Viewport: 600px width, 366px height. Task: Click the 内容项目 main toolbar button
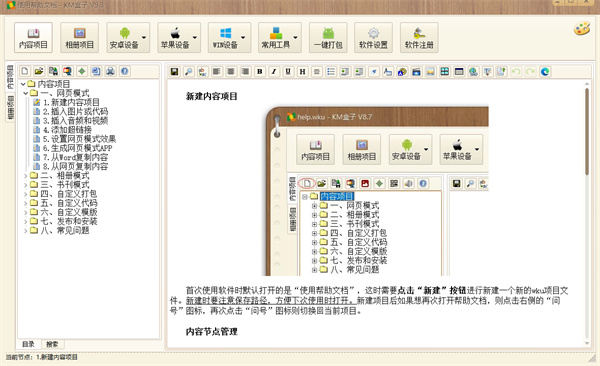(x=33, y=38)
